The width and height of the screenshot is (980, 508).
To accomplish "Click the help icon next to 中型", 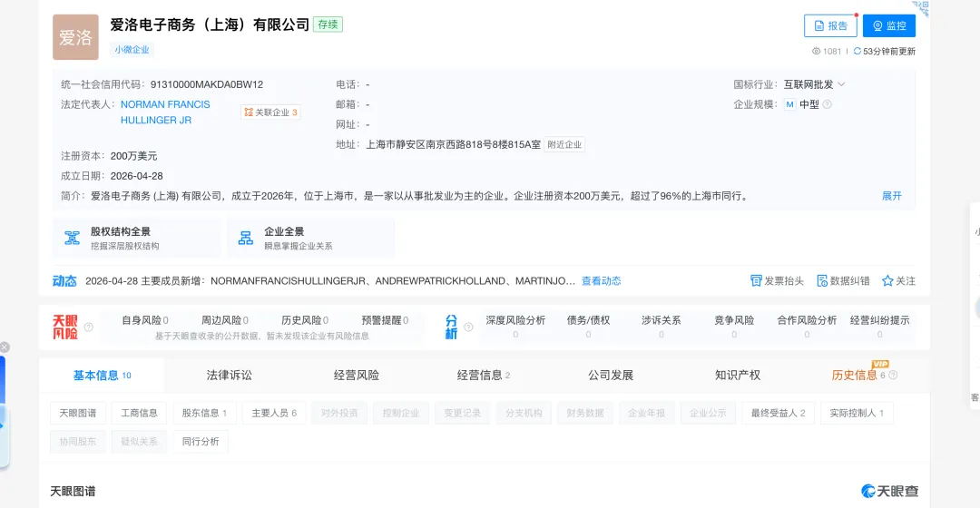I will coord(827,104).
